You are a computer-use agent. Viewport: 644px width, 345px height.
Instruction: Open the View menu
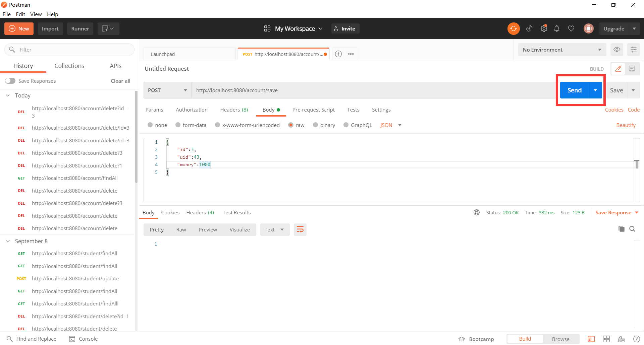(36, 14)
